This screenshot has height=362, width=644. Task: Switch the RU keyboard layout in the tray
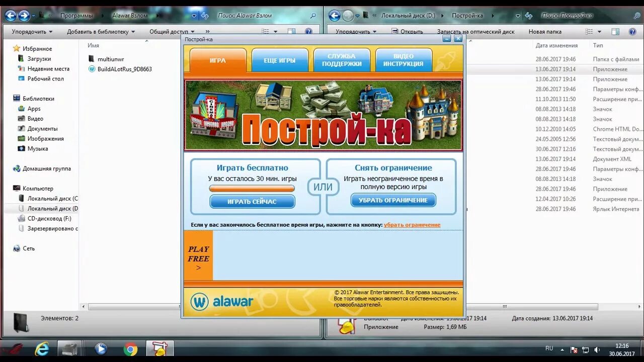[549, 347]
